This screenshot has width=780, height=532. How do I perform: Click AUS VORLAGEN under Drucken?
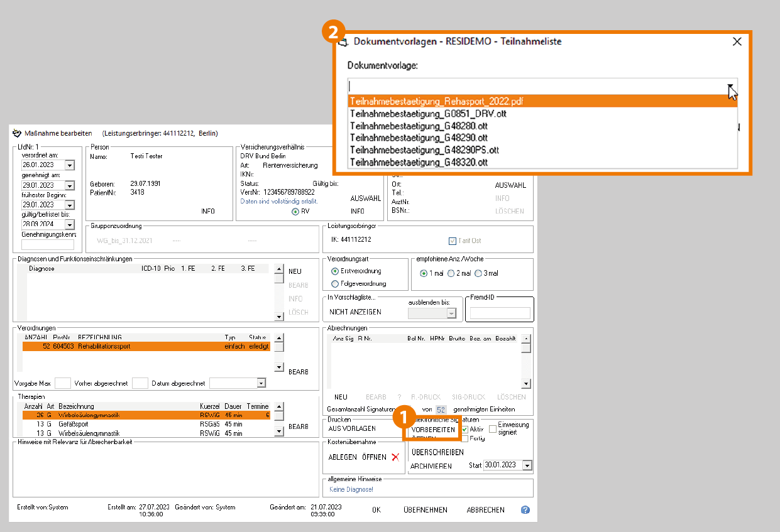352,428
